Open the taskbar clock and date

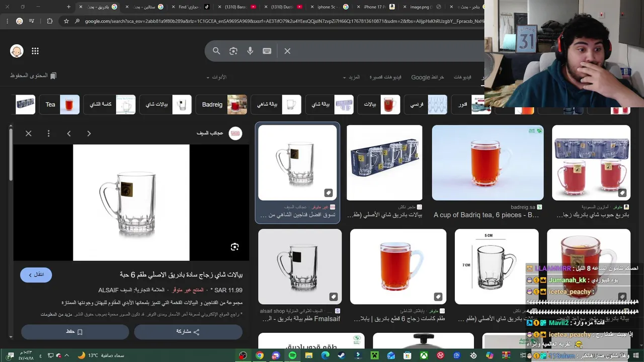coord(25,355)
